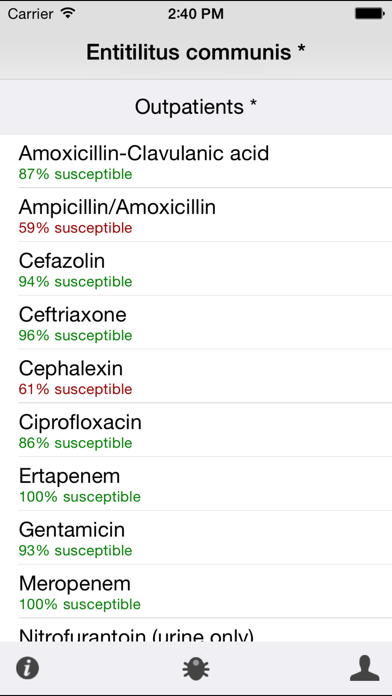Choose Meropenem from the list
Image resolution: width=392 pixels, height=696 pixels.
pos(196,591)
